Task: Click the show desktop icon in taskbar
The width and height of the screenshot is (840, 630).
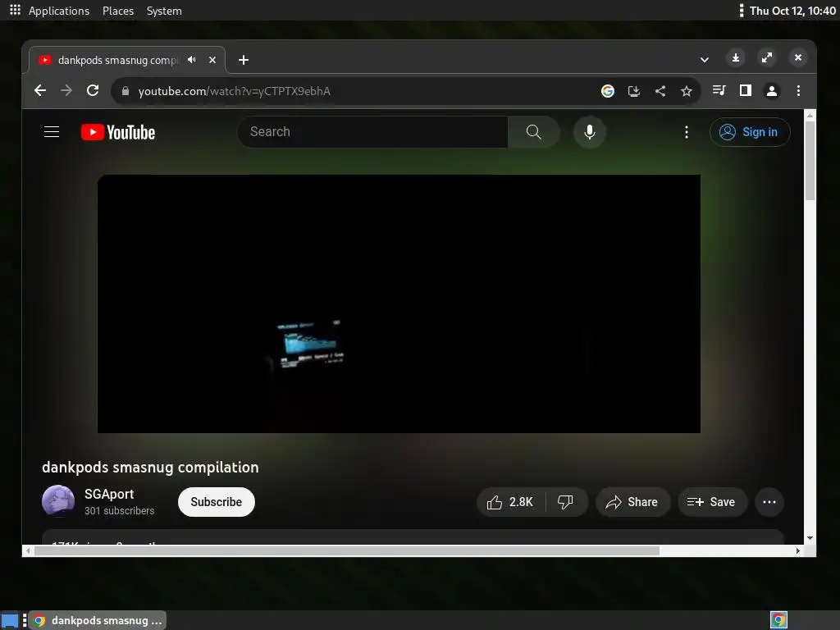Action: 10,620
